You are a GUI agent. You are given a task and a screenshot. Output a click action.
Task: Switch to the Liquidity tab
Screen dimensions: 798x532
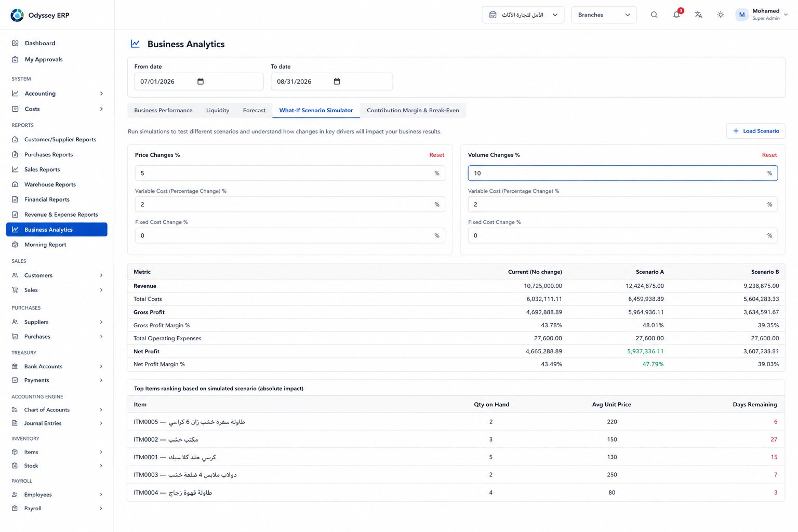[218, 110]
